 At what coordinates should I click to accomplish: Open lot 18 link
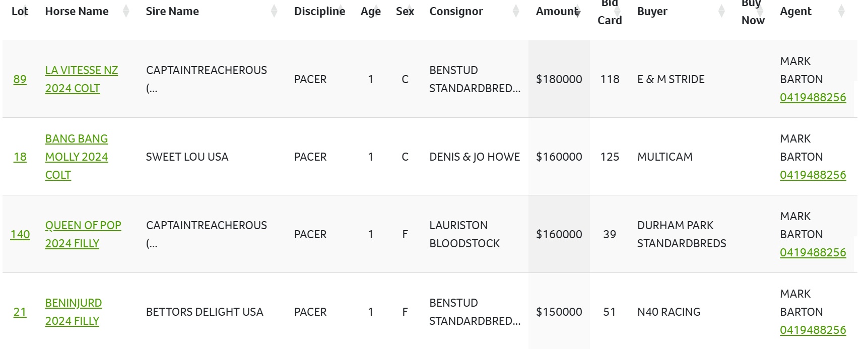coord(20,157)
